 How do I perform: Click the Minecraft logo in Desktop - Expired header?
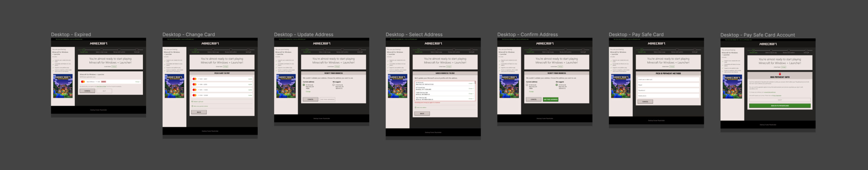tap(98, 44)
